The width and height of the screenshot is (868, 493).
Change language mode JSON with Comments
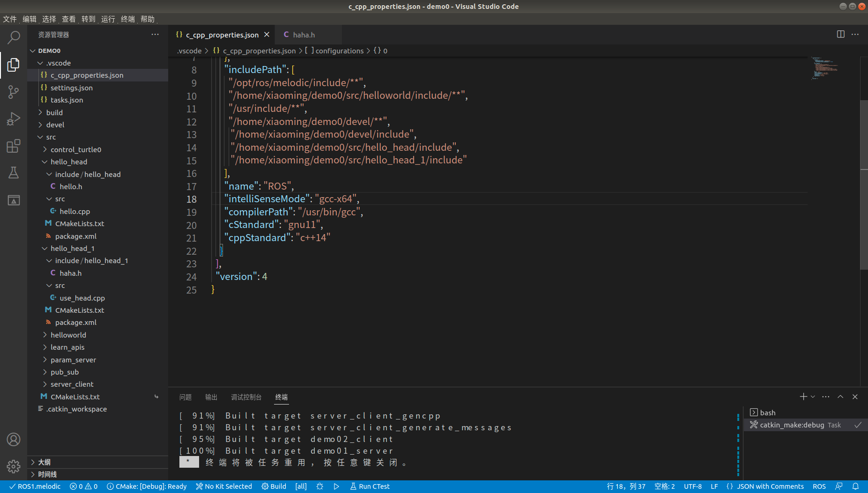(770, 486)
